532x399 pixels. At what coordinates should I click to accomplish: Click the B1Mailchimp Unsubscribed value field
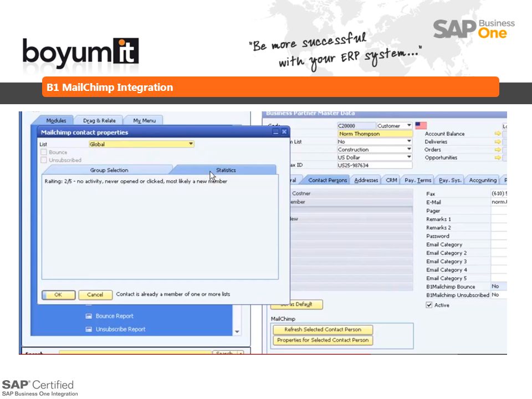pos(499,295)
